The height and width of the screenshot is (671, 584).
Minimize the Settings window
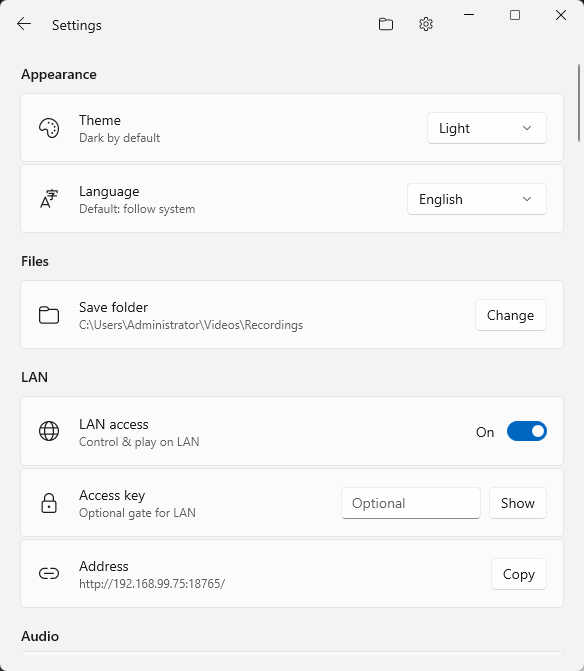point(469,15)
